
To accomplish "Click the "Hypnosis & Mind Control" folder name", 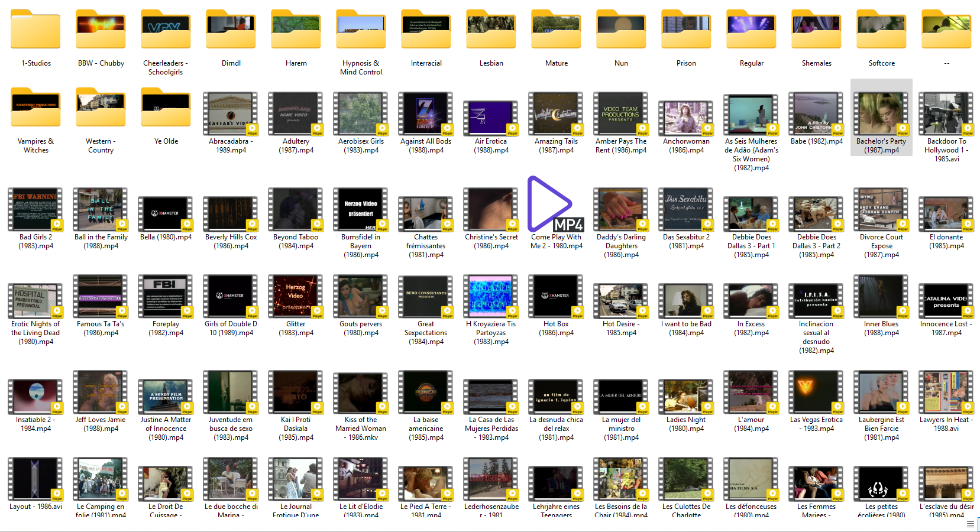I will click(x=361, y=67).
